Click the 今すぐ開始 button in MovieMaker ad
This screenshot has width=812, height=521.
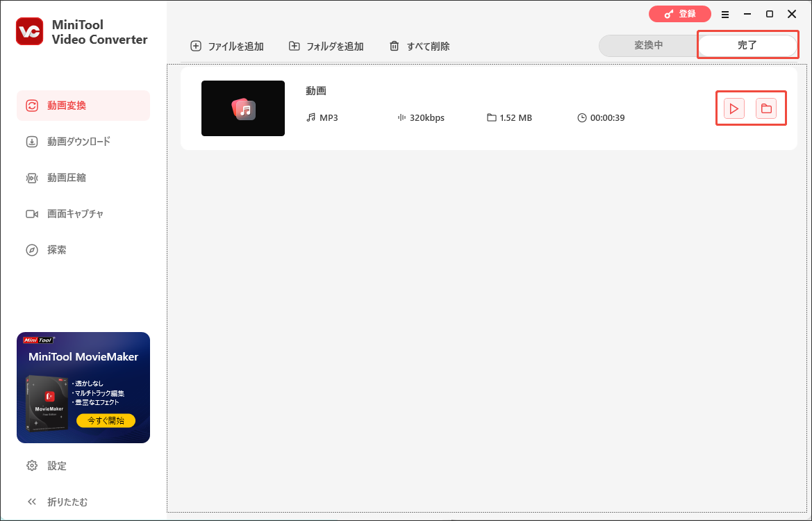106,420
